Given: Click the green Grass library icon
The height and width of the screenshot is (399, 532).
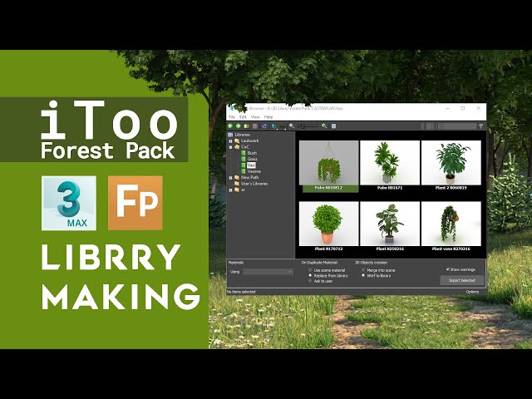Looking at the screenshot, I should (x=244, y=159).
